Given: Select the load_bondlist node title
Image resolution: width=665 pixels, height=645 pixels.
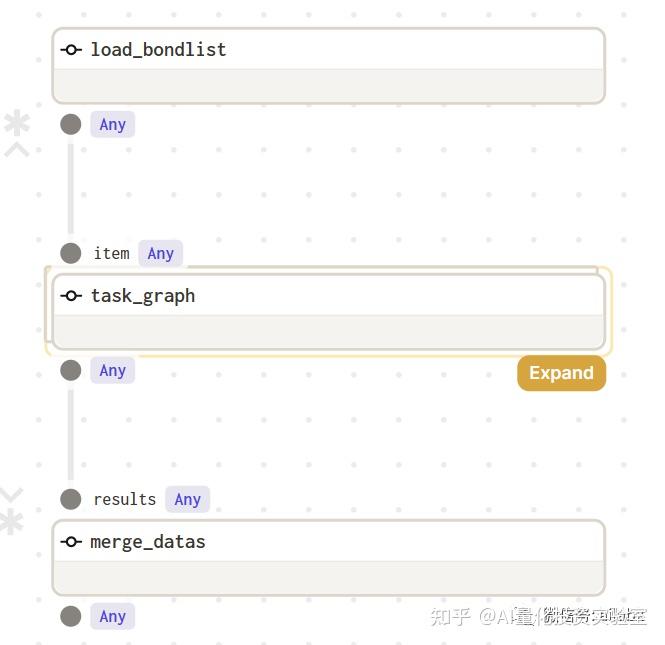Looking at the screenshot, I should click(158, 50).
